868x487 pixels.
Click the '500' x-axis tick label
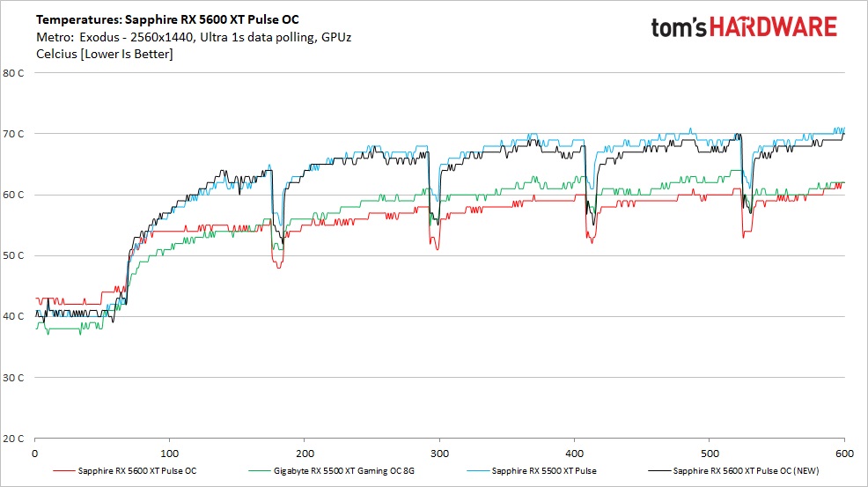tap(710, 454)
